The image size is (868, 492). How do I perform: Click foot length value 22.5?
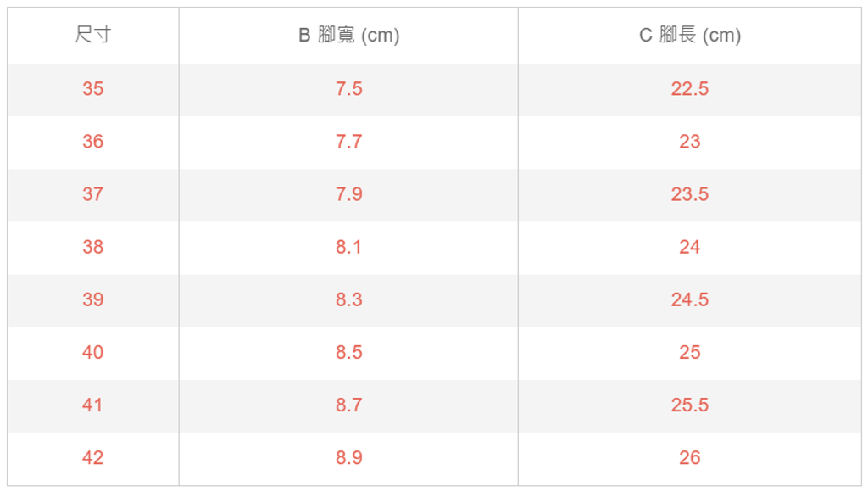click(689, 89)
